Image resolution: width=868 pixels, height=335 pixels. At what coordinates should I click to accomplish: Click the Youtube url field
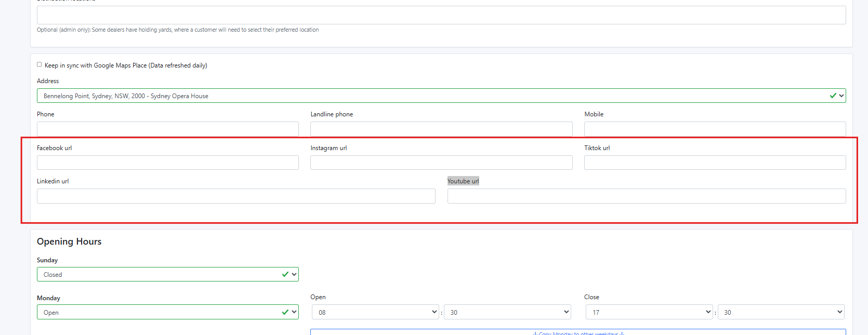tap(647, 196)
